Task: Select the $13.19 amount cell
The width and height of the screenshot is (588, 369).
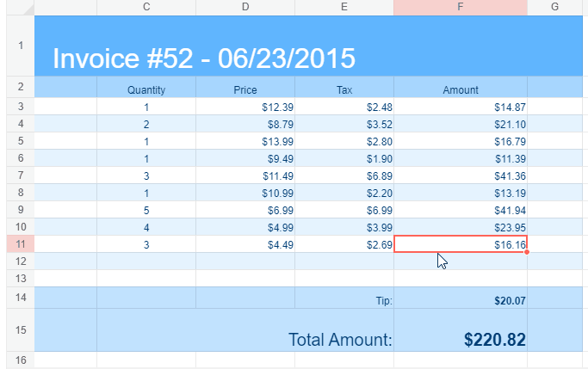Action: coord(461,193)
